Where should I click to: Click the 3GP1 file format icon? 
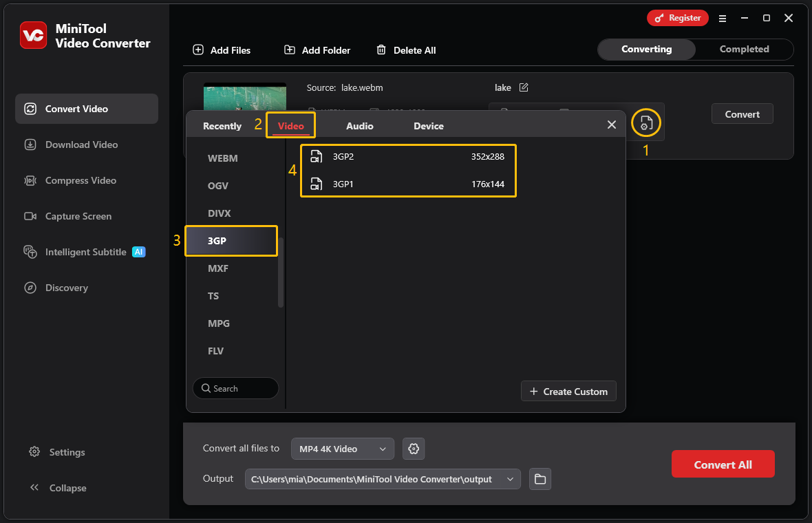[316, 184]
